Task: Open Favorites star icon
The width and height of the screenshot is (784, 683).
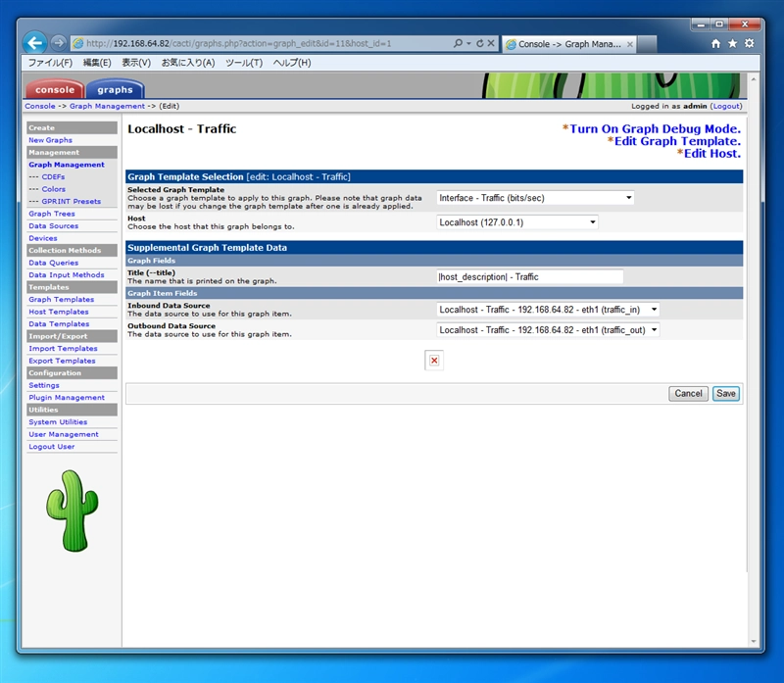Action: (x=732, y=43)
